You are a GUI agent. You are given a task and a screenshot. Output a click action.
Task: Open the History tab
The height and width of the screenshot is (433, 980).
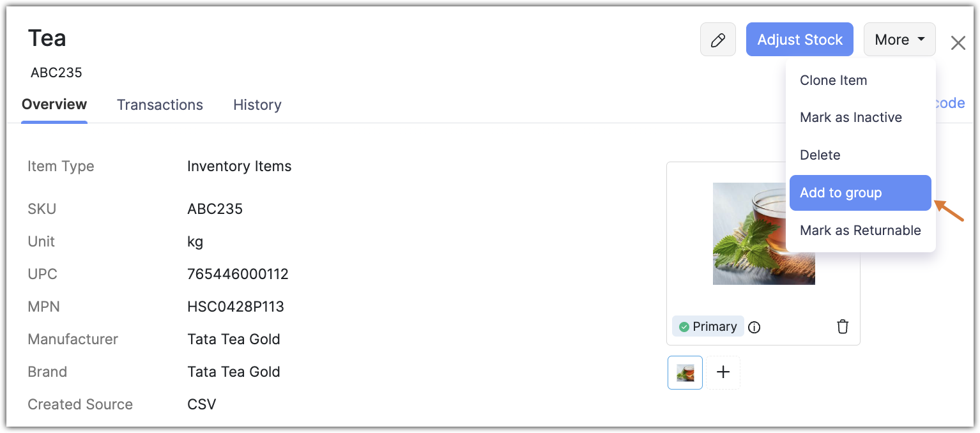pos(257,105)
